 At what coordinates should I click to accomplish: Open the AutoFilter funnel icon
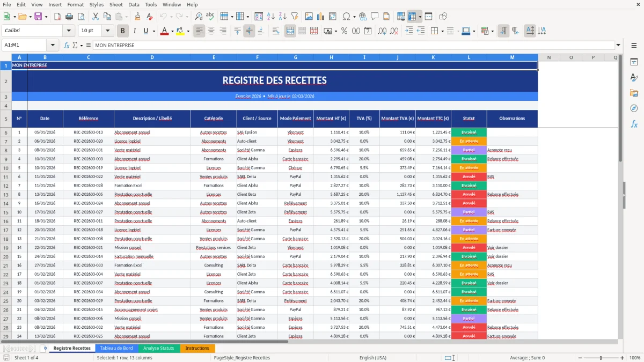click(x=294, y=16)
